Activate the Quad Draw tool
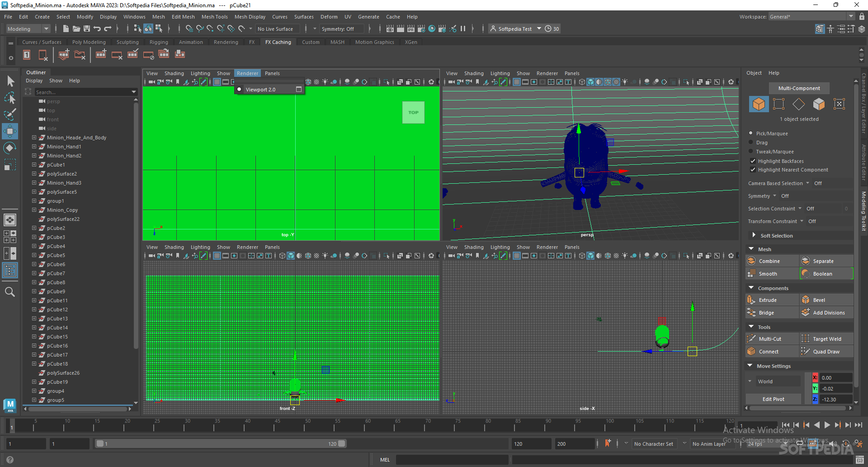 (x=826, y=352)
